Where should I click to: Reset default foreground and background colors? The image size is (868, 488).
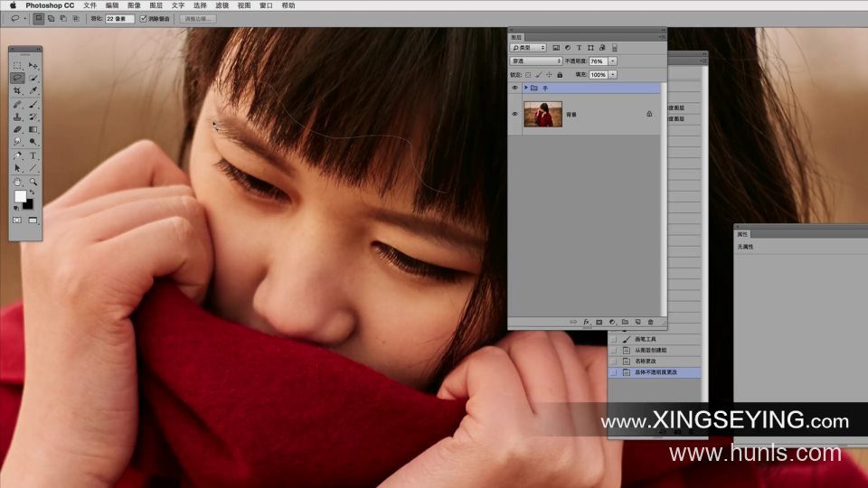tap(16, 208)
